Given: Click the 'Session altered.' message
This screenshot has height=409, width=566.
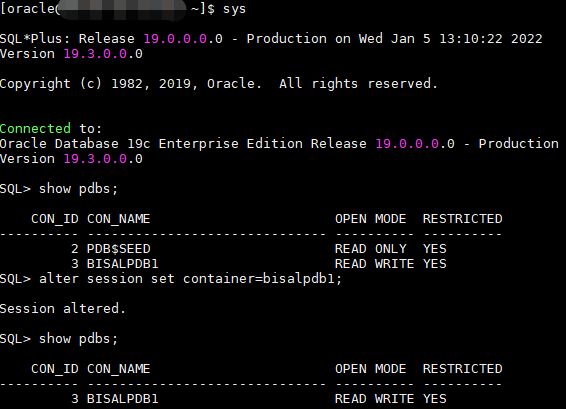Looking at the screenshot, I should tap(63, 309).
